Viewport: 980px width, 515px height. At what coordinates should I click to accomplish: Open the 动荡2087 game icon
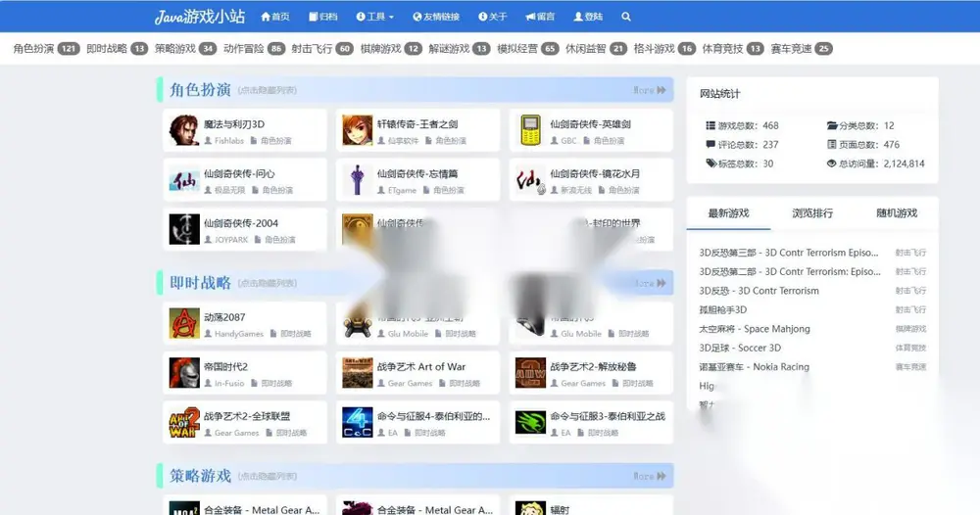pos(184,323)
